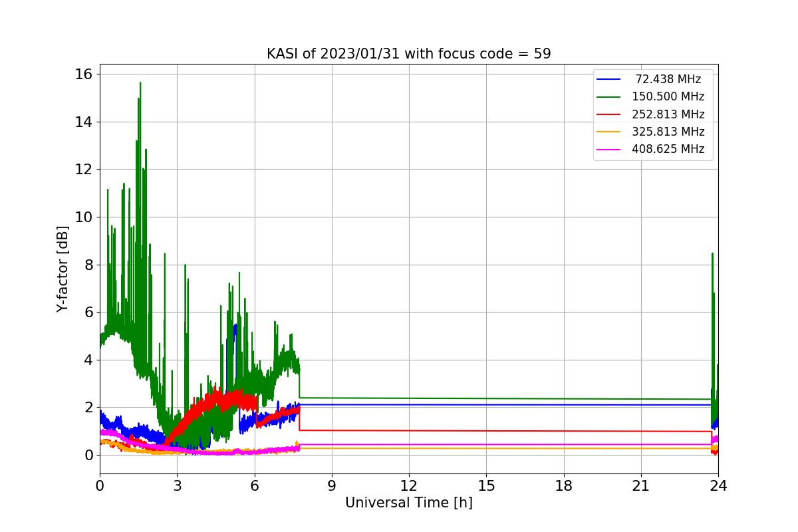Image resolution: width=798 pixels, height=532 pixels.
Task: Select the '252.813 MHz' legend label
Action: coord(668,114)
